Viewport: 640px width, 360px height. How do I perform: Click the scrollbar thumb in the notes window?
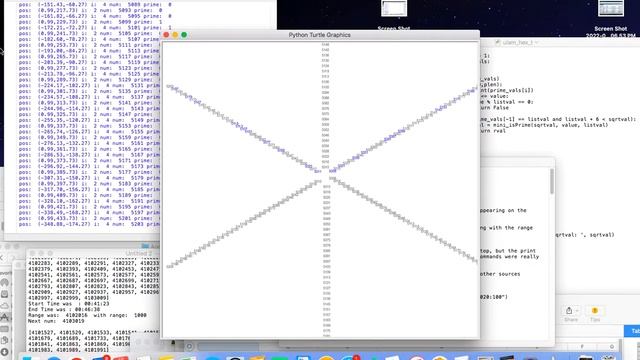click(552, 181)
